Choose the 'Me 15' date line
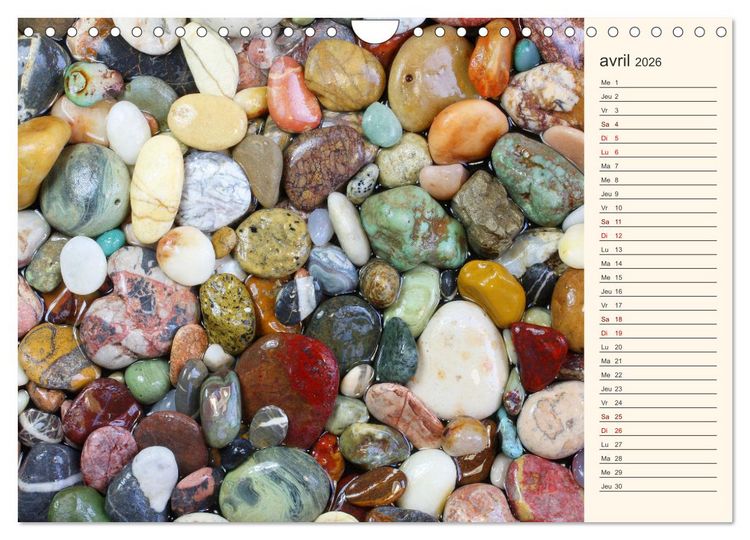This screenshot has height=540, width=750. pyautogui.click(x=658, y=277)
